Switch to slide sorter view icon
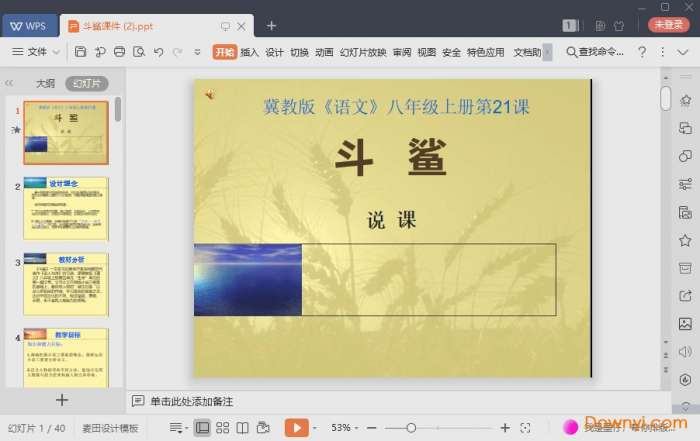The image size is (700, 441). point(222,428)
